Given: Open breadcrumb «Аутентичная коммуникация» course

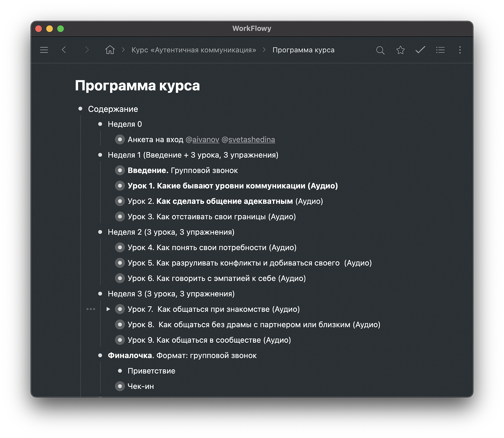Looking at the screenshot, I should pyautogui.click(x=194, y=50).
